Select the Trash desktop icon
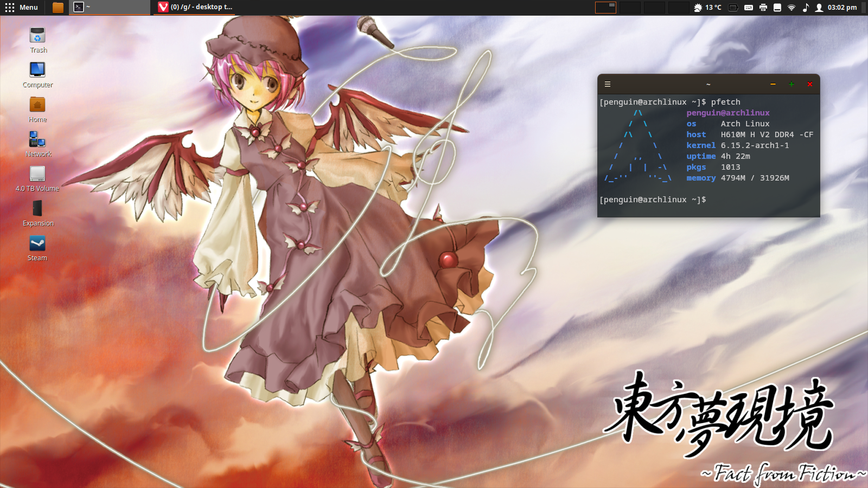This screenshot has height=488, width=868. coord(38,40)
